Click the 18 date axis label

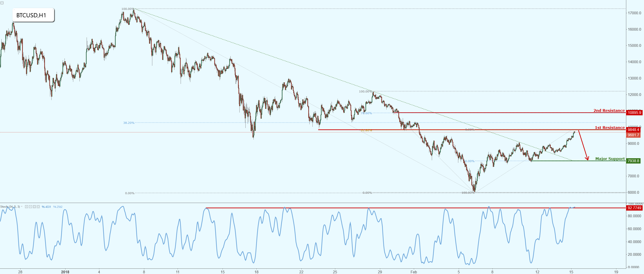256,272
